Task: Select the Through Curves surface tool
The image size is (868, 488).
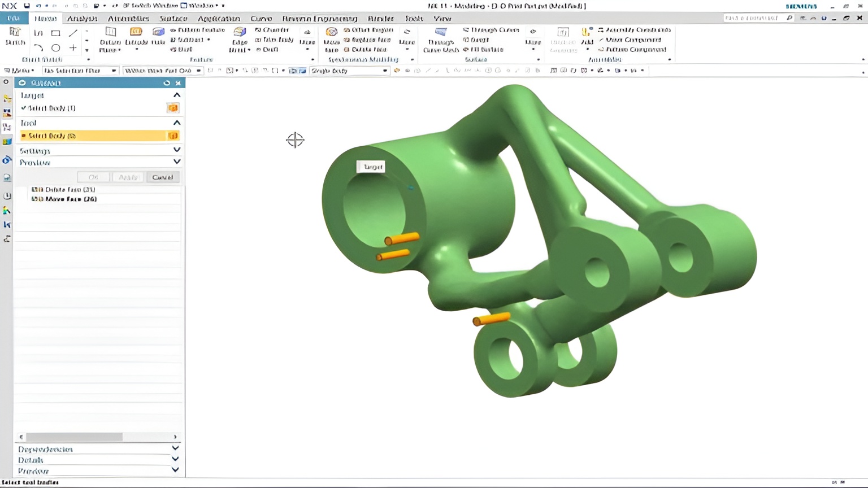Action: click(491, 30)
